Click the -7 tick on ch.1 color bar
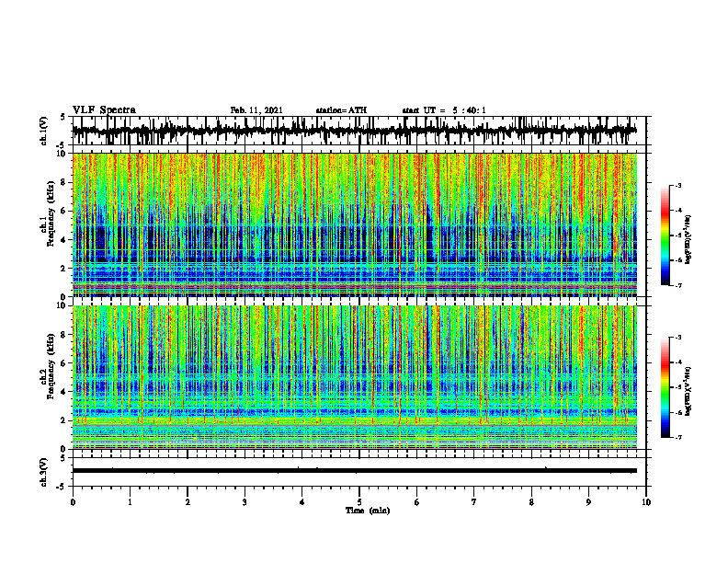 coord(678,285)
